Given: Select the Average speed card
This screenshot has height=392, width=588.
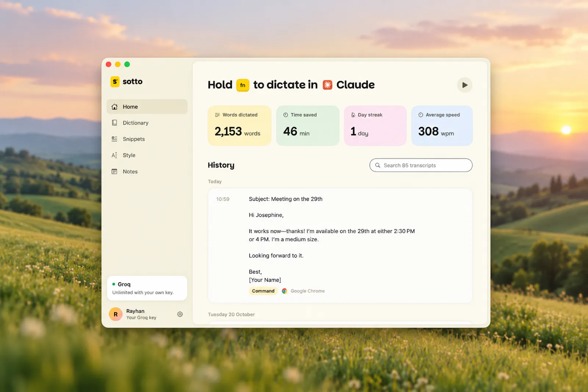Looking at the screenshot, I should [x=442, y=126].
